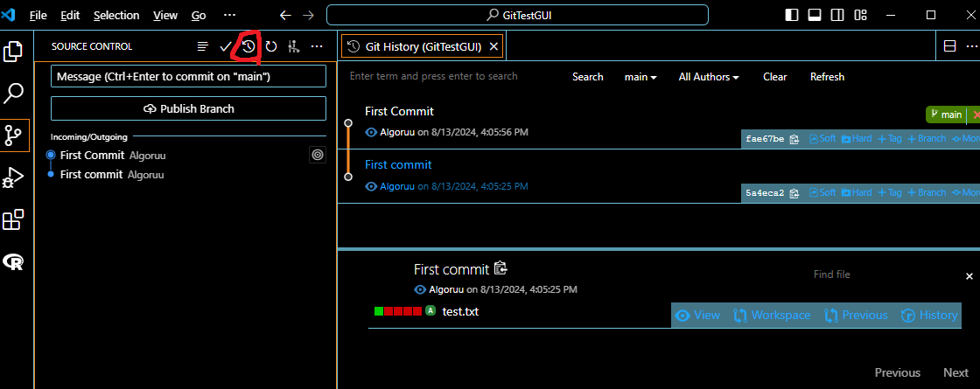Go forward with the right arrow in title bar

(308, 15)
